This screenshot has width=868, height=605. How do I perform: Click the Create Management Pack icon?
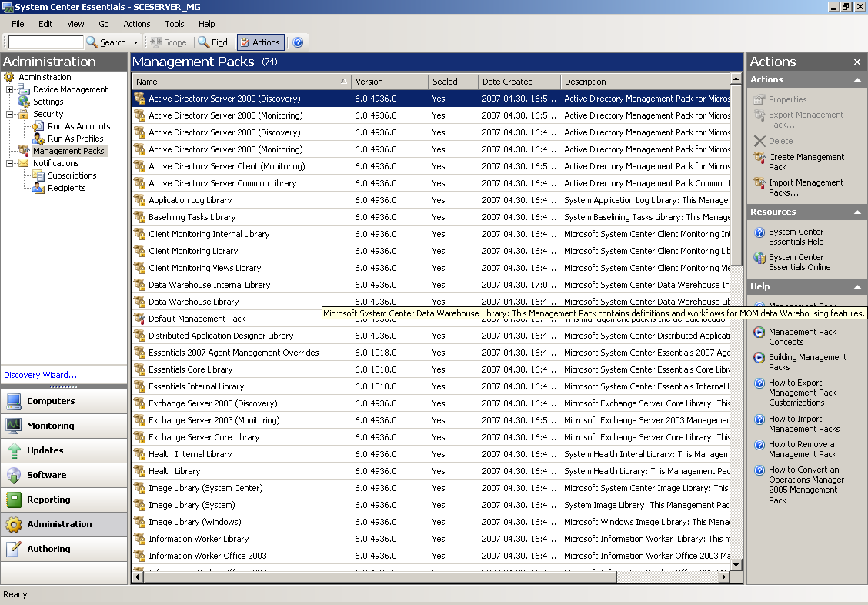[759, 158]
